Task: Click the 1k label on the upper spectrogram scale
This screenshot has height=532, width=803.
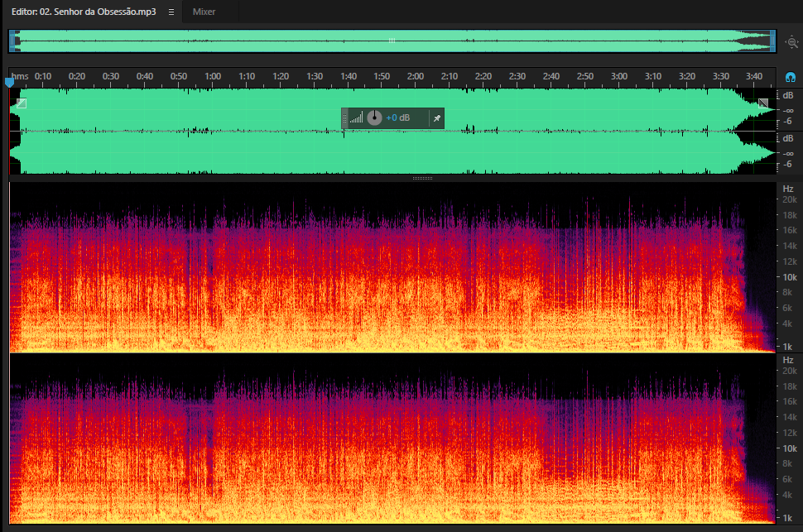Action: 787,347
